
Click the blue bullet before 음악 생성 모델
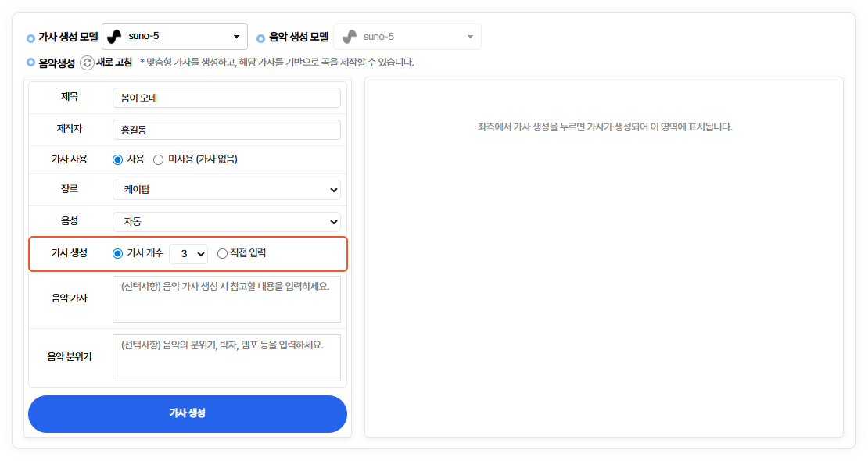(260, 38)
